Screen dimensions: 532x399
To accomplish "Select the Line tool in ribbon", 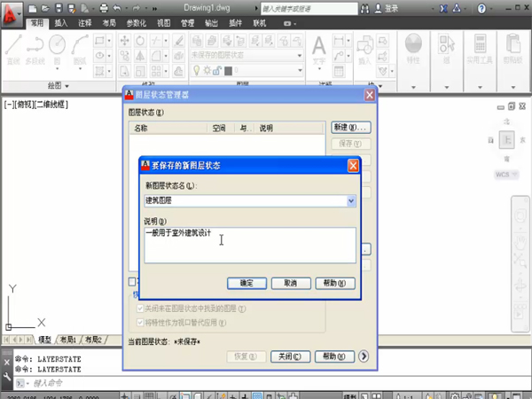I will (13, 49).
